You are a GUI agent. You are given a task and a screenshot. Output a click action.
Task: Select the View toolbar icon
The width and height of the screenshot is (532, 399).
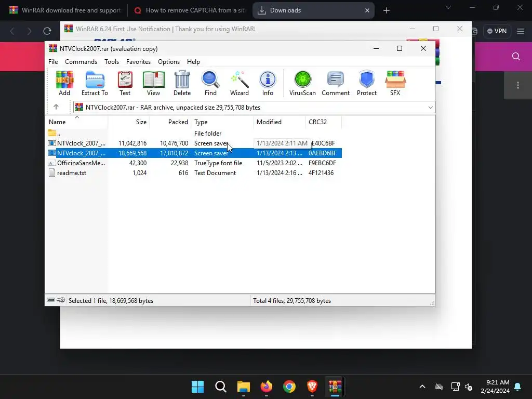point(153,83)
